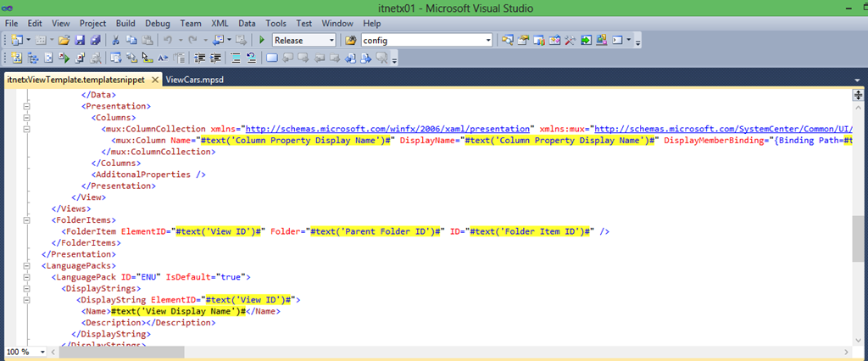
Task: Click the Comment Out Selected Lines icon
Action: tap(236, 58)
